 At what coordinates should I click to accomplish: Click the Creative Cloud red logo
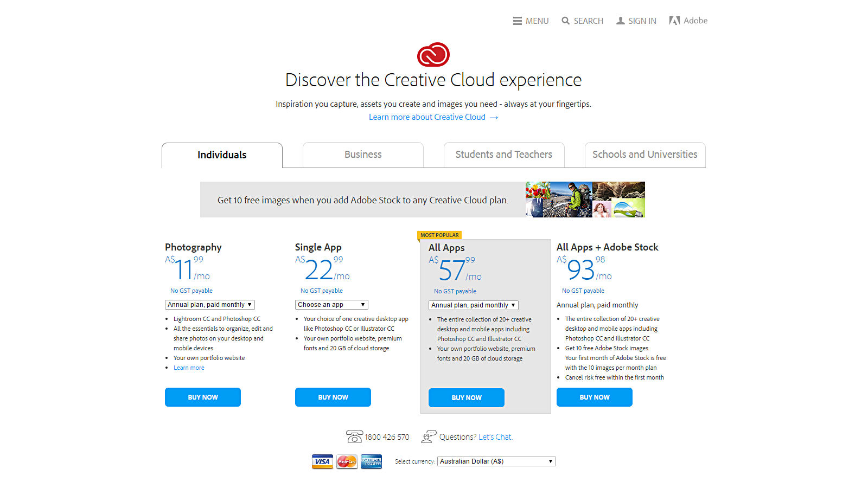coord(433,54)
